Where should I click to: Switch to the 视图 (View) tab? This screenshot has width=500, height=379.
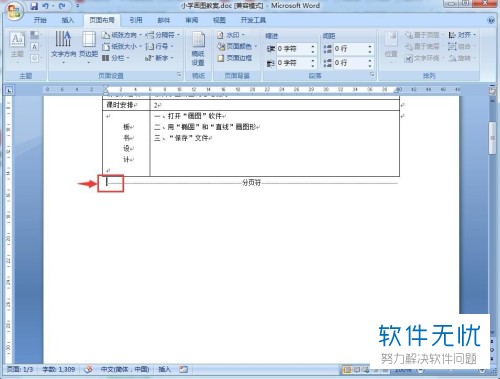(x=219, y=20)
